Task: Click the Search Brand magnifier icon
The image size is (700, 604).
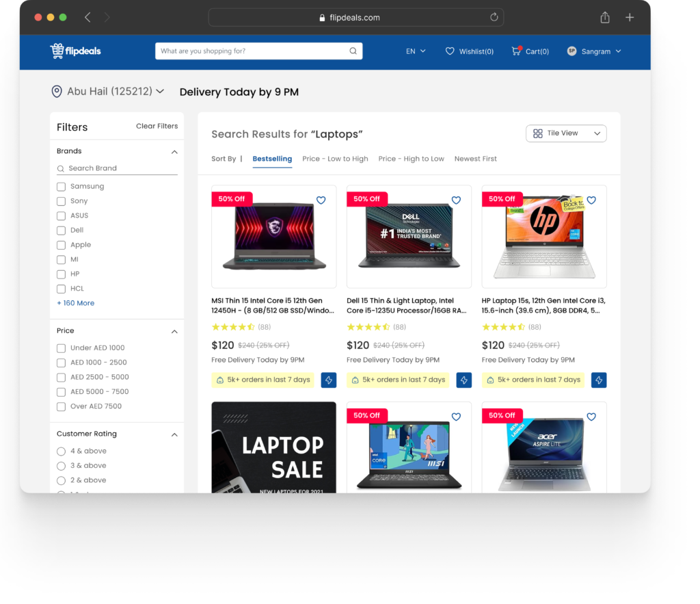Action: click(x=60, y=168)
